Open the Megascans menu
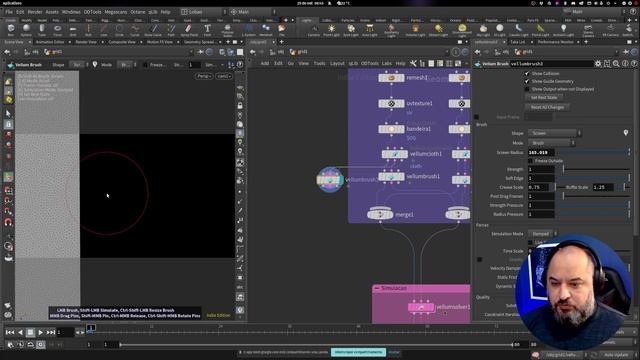The image size is (640, 360). [116, 12]
